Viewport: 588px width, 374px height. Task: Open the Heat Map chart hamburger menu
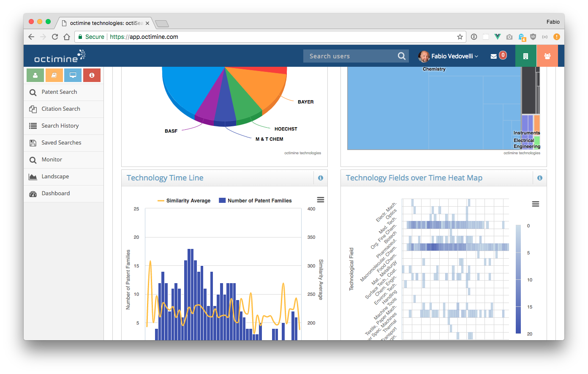536,204
